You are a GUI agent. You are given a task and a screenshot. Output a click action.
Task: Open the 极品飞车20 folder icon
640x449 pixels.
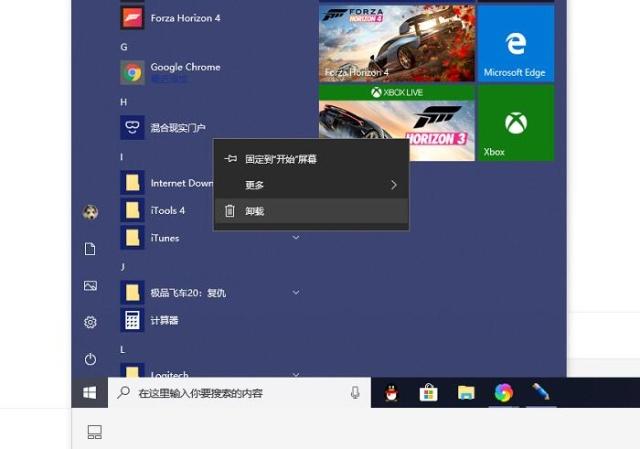(x=132, y=293)
